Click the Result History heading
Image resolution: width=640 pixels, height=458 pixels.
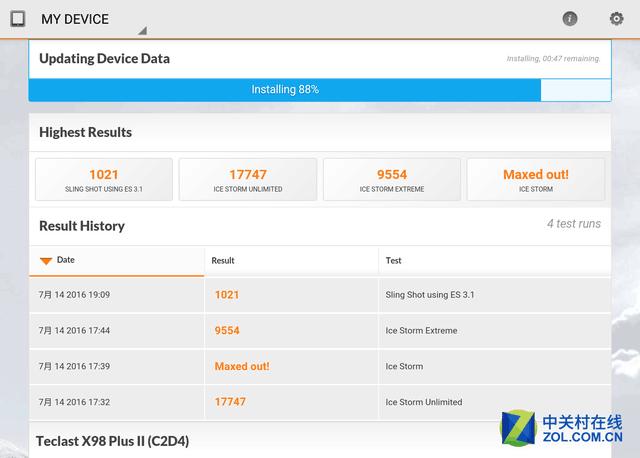click(82, 226)
